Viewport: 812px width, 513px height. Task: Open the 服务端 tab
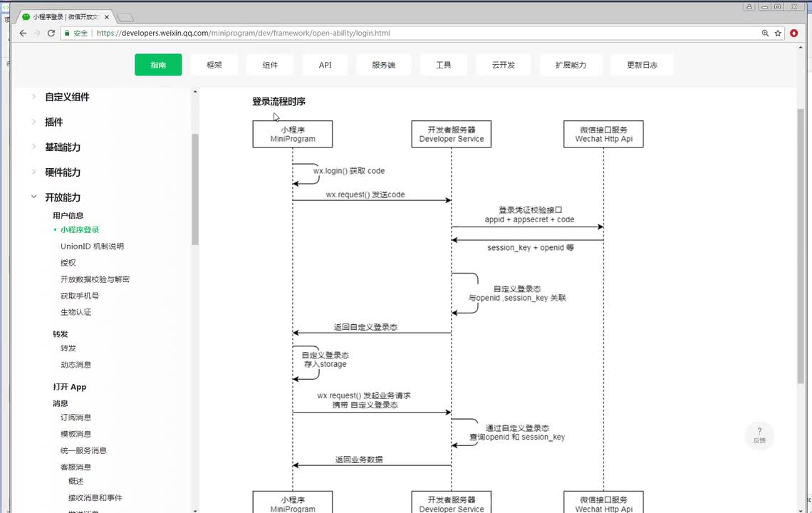pos(384,65)
